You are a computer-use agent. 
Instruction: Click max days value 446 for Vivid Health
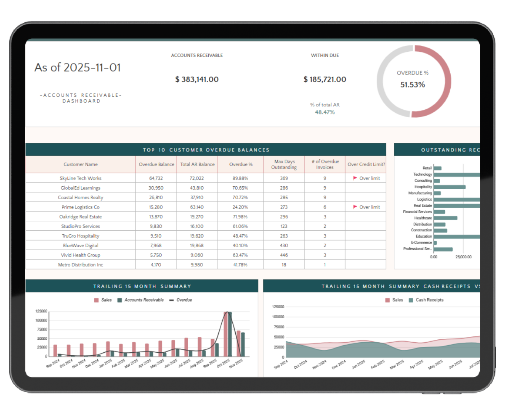point(284,255)
